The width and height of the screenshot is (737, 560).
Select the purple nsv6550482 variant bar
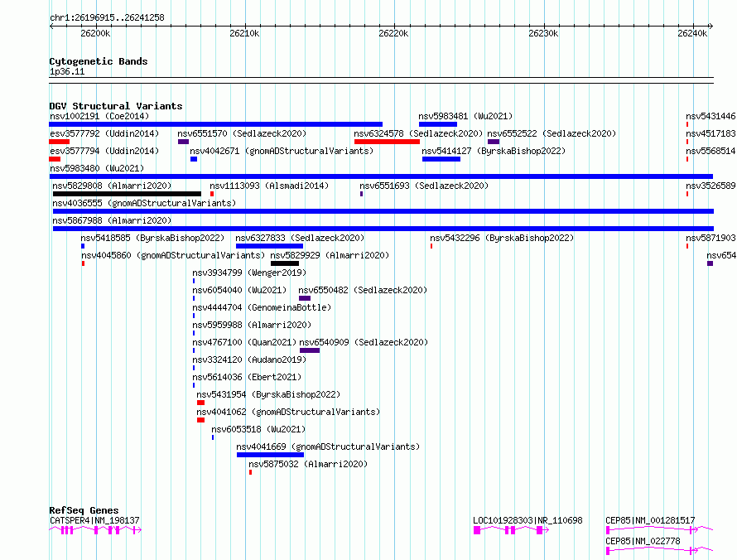coord(305,298)
